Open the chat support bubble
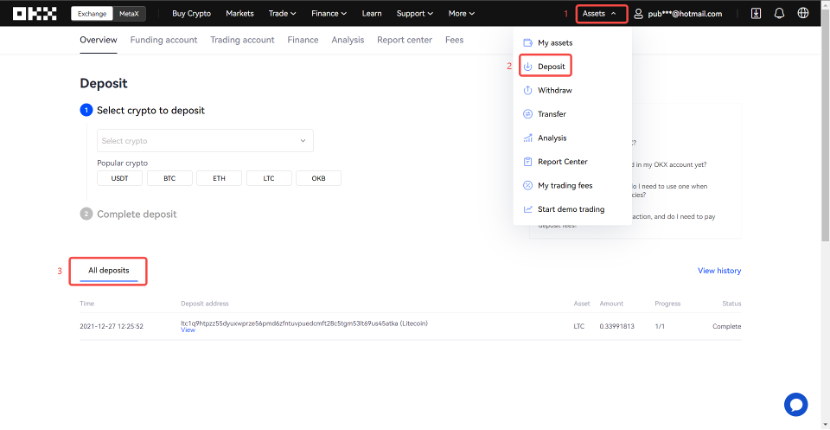The width and height of the screenshot is (830, 430). pos(796,405)
